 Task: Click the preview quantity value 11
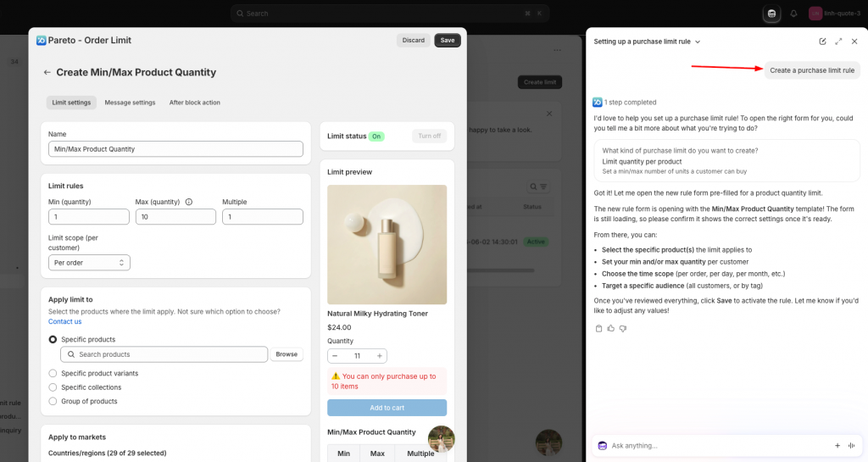pyautogui.click(x=357, y=356)
